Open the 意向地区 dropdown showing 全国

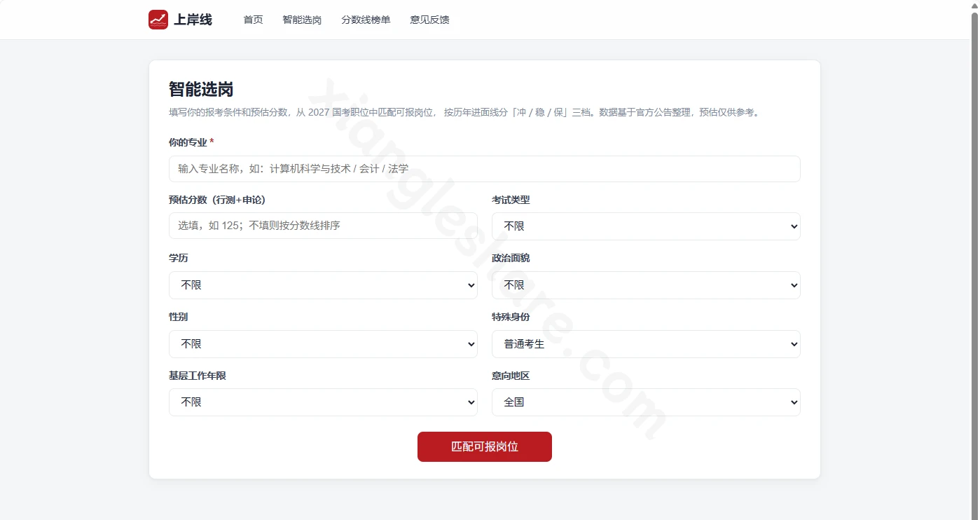click(646, 402)
